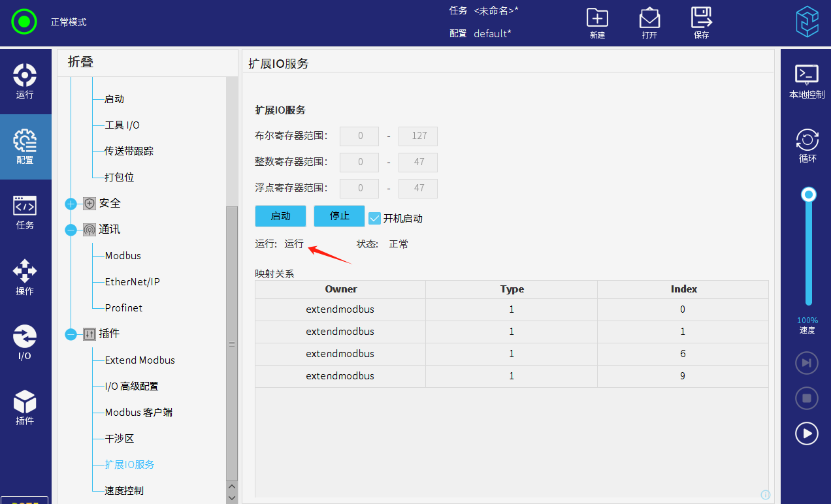
Task: Uncheck the 开机启动 autostart checkbox
Action: pos(374,218)
